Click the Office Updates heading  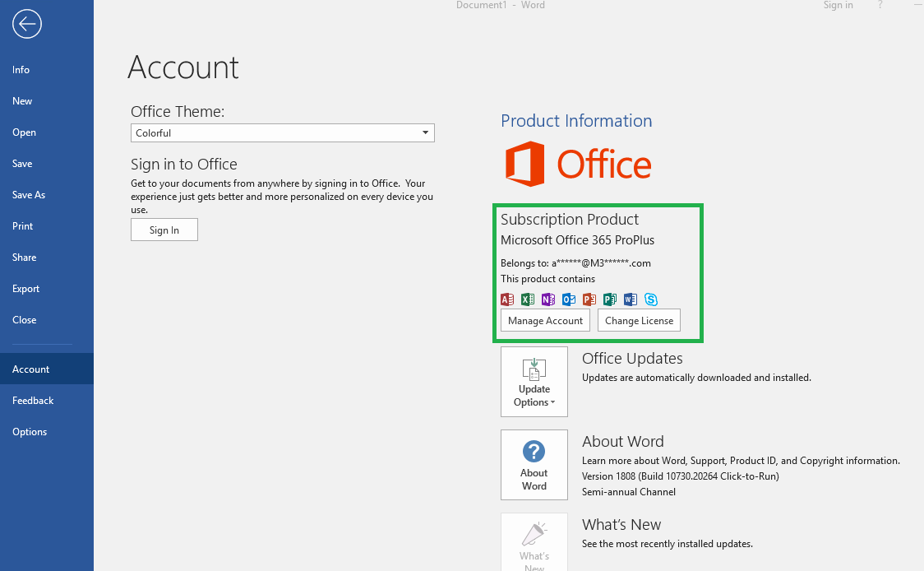pyautogui.click(x=632, y=359)
